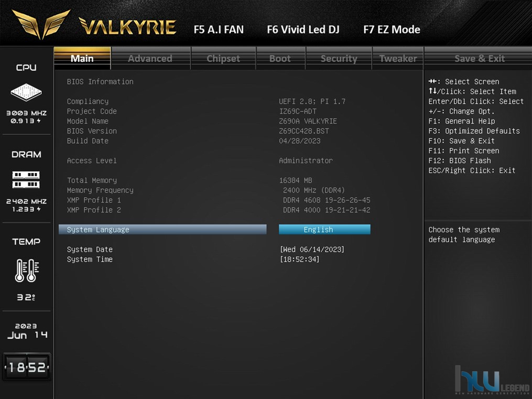Launch F6 Vivid Led DJ
The image size is (532, 399).
point(303,29)
